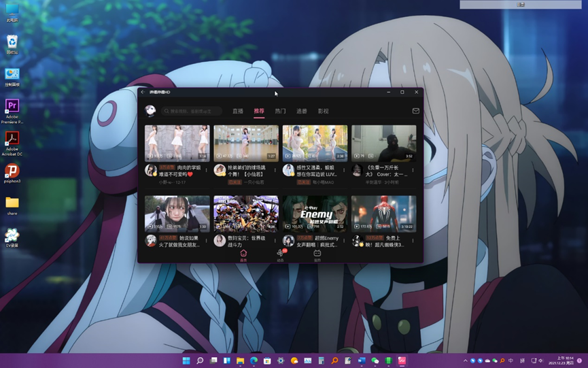Play the 数码宝贝 video thumbnail
588x368 pixels.
click(246, 214)
